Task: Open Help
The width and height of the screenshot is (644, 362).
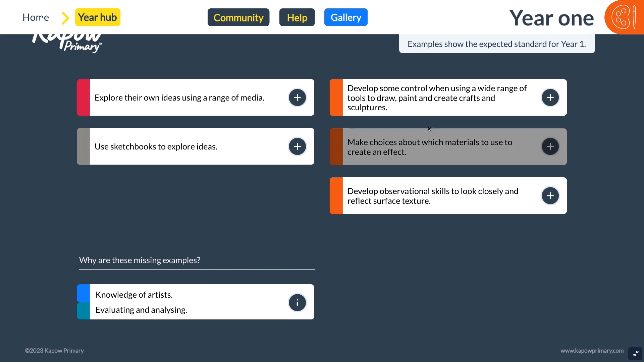Action: (297, 17)
